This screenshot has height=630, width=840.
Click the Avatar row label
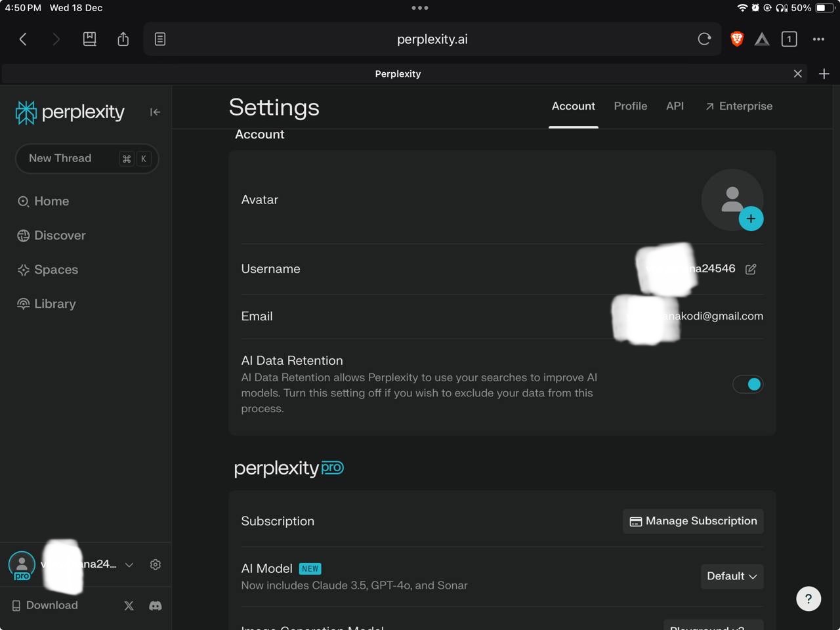tap(260, 199)
